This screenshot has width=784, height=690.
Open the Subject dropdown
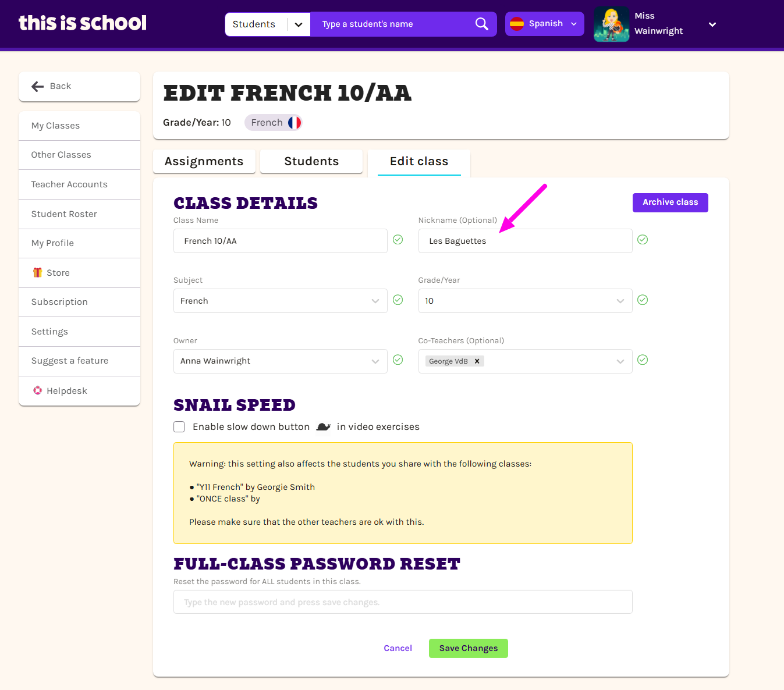click(x=280, y=301)
